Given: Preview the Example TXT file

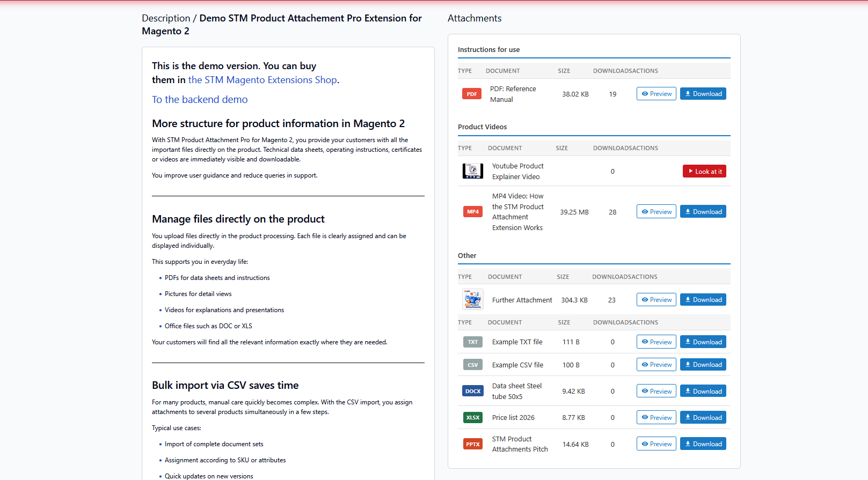Looking at the screenshot, I should pyautogui.click(x=657, y=342).
